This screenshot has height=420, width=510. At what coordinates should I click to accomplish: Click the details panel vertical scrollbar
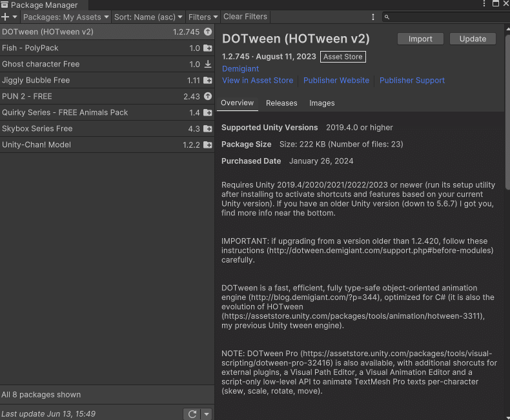point(507,112)
